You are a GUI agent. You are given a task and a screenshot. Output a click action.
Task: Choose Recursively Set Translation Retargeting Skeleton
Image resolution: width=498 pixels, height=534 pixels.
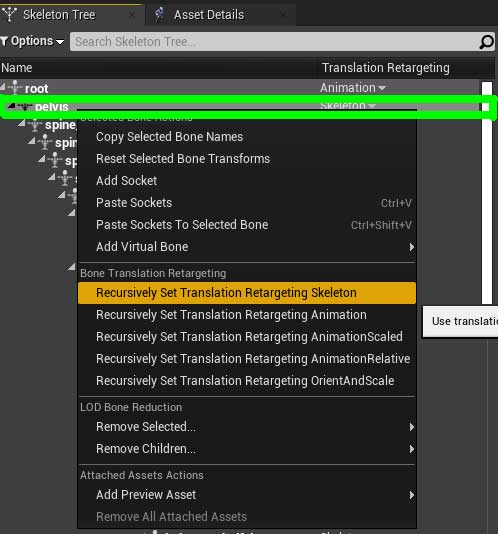pyautogui.click(x=247, y=293)
